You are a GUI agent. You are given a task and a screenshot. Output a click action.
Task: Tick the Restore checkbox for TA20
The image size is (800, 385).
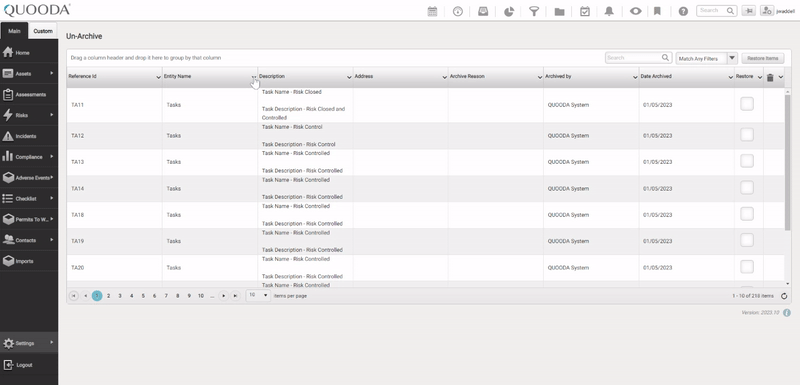coord(747,267)
